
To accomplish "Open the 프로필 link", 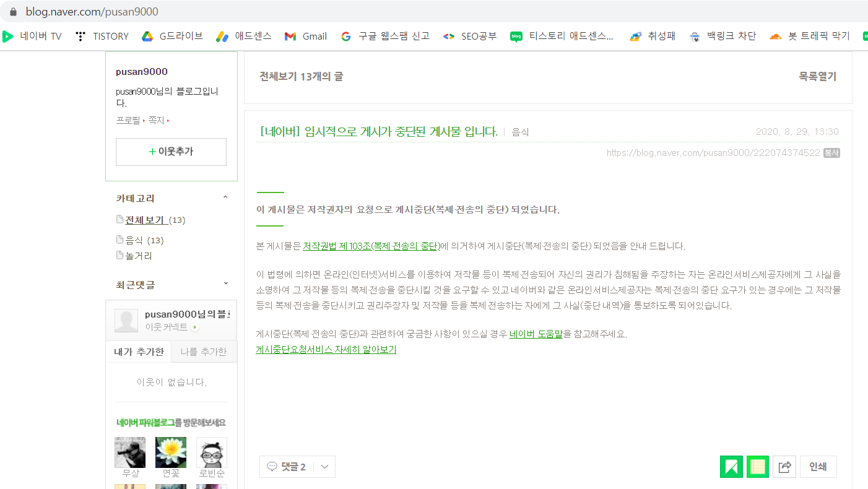I will [x=128, y=120].
